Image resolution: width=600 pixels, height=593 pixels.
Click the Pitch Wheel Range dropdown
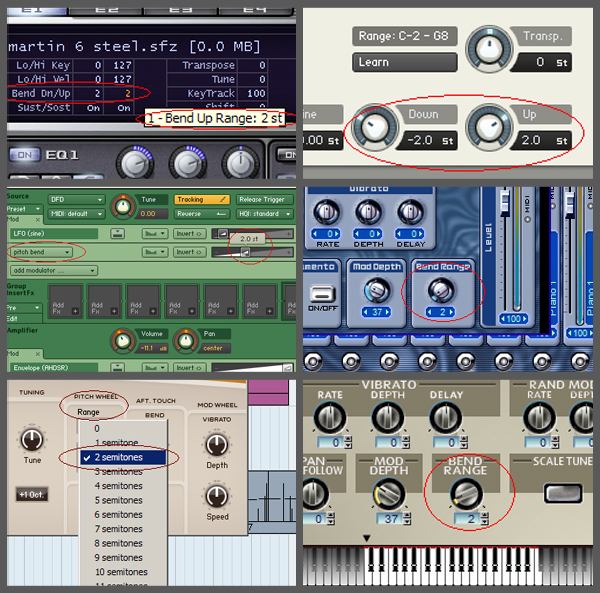tap(88, 412)
